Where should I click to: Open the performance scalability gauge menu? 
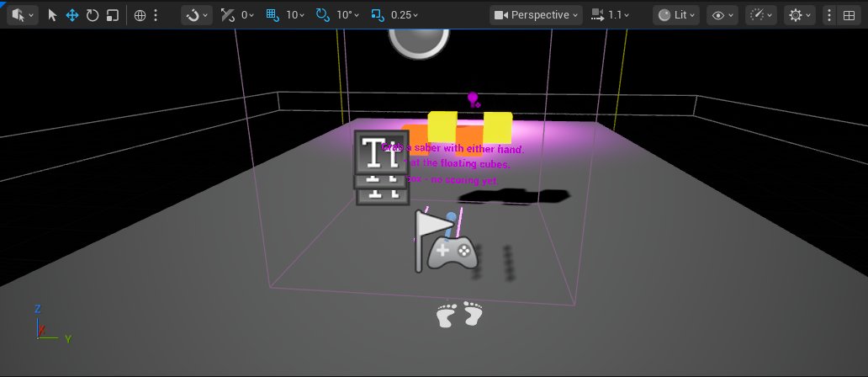pyautogui.click(x=761, y=15)
